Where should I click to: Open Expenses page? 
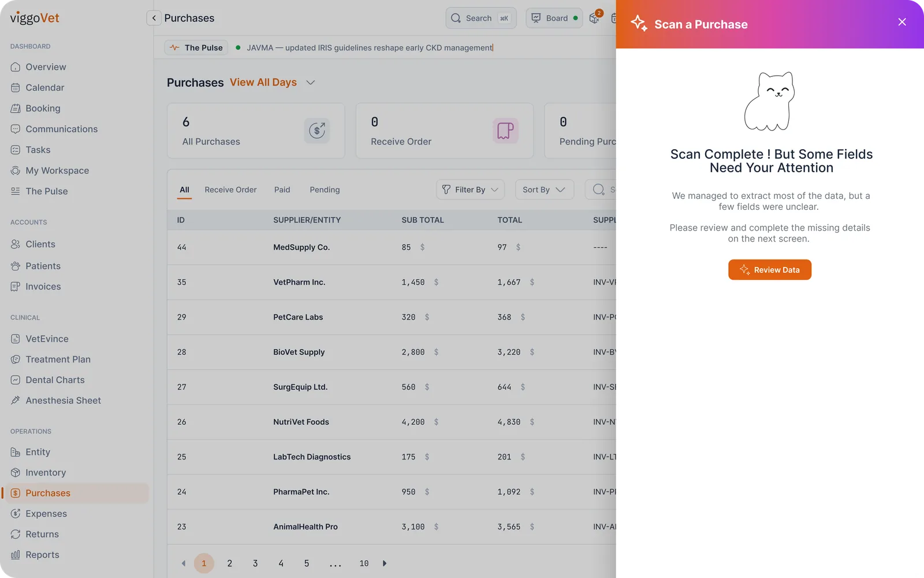click(x=39, y=514)
